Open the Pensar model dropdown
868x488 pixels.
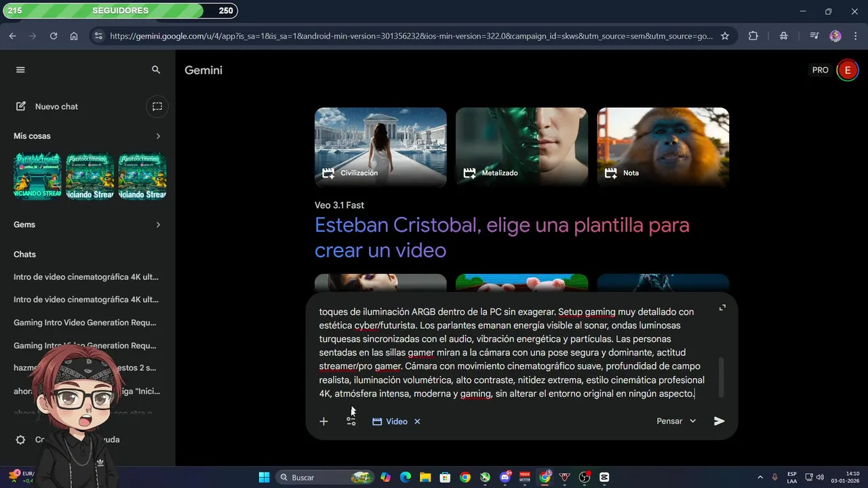click(676, 422)
